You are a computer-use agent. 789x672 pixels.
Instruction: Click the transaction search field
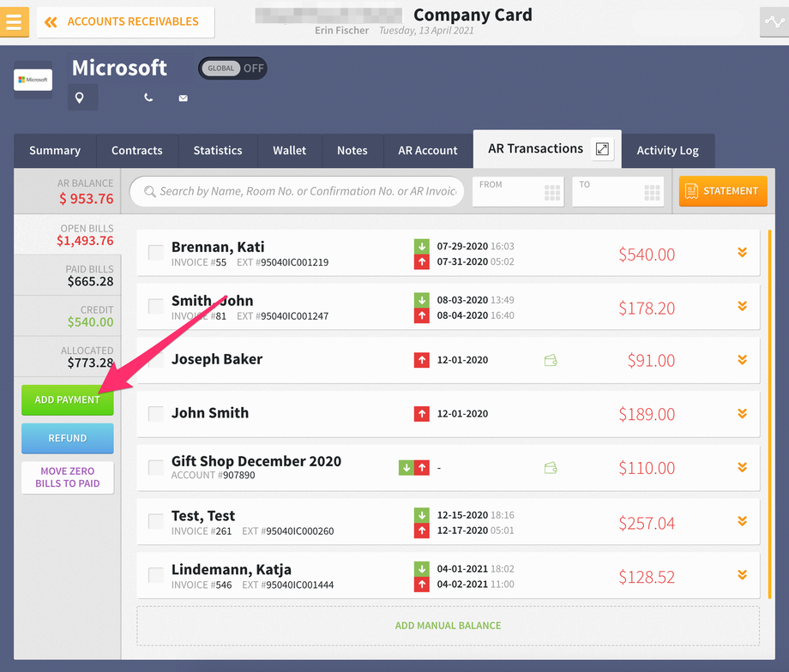(x=297, y=191)
